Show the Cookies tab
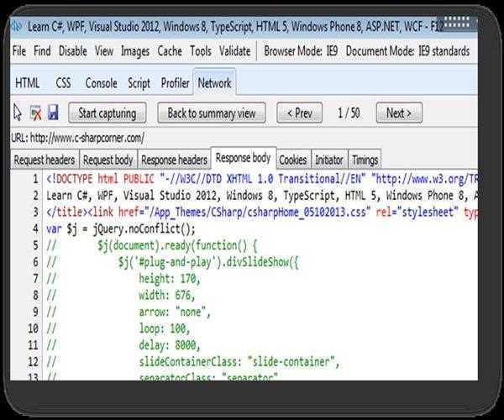Image resolution: width=504 pixels, height=420 pixels. click(x=292, y=160)
